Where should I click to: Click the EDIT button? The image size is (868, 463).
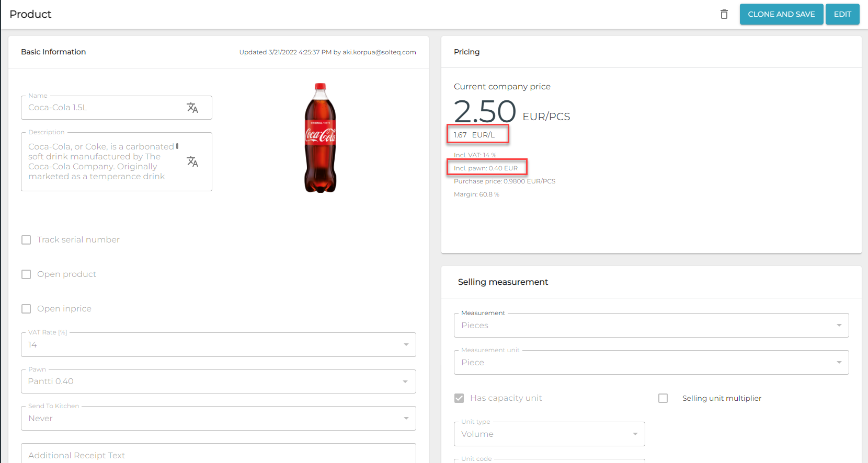click(842, 14)
